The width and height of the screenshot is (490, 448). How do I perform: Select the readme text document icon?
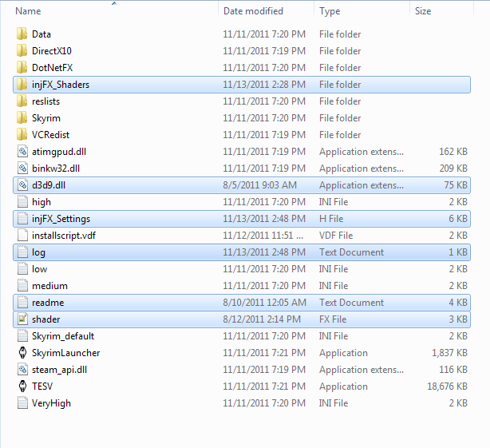click(22, 303)
